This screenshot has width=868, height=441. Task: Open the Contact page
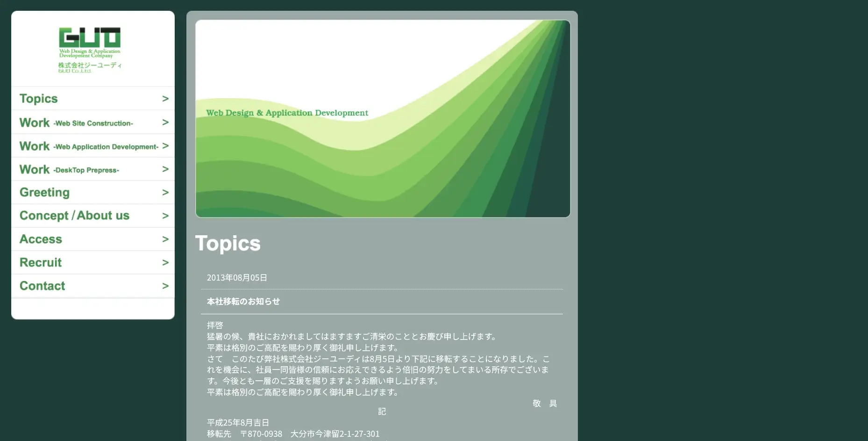[42, 286]
